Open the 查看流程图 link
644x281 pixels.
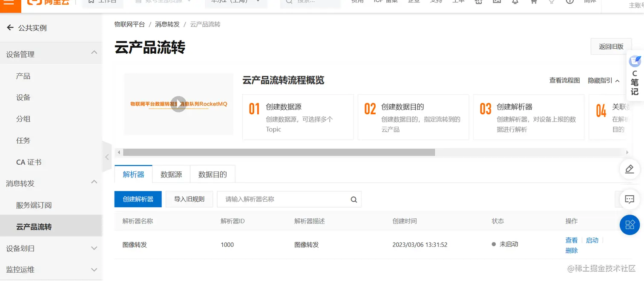(x=564, y=80)
